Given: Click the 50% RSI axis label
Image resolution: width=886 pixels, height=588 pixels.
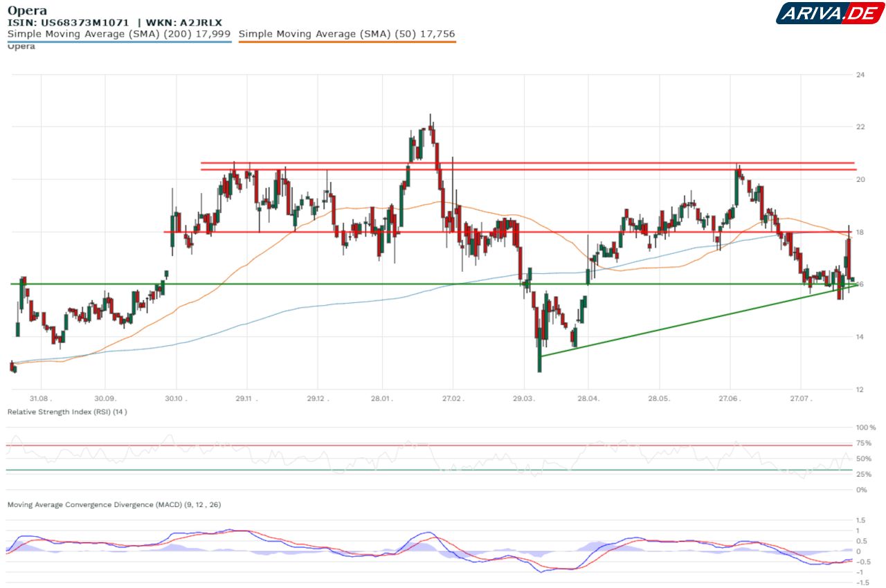Looking at the screenshot, I should (862, 459).
